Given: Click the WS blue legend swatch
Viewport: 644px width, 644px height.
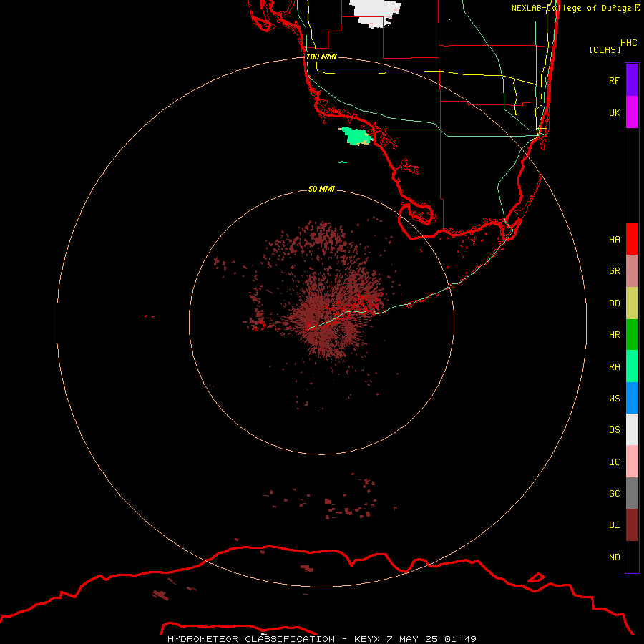Looking at the screenshot, I should point(632,398).
